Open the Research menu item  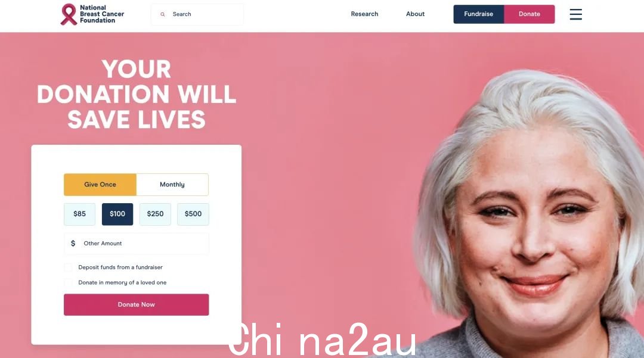[x=364, y=14]
